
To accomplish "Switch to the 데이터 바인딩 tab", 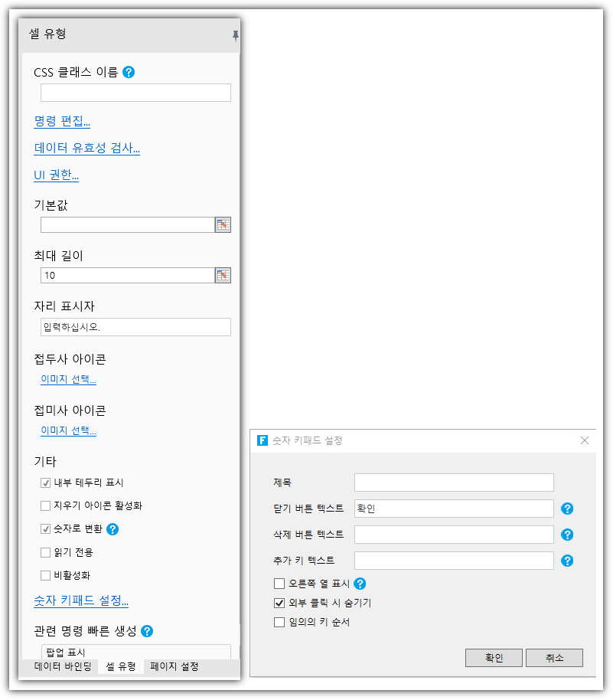I will 63,666.
